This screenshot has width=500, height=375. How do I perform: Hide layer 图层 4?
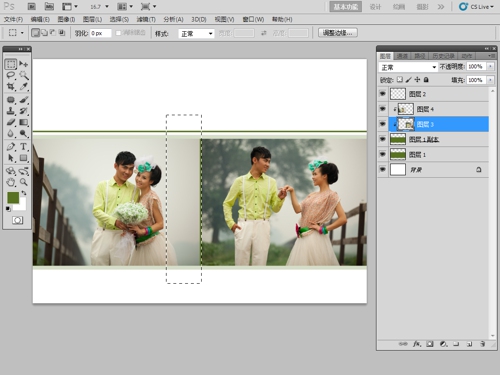[x=383, y=109]
